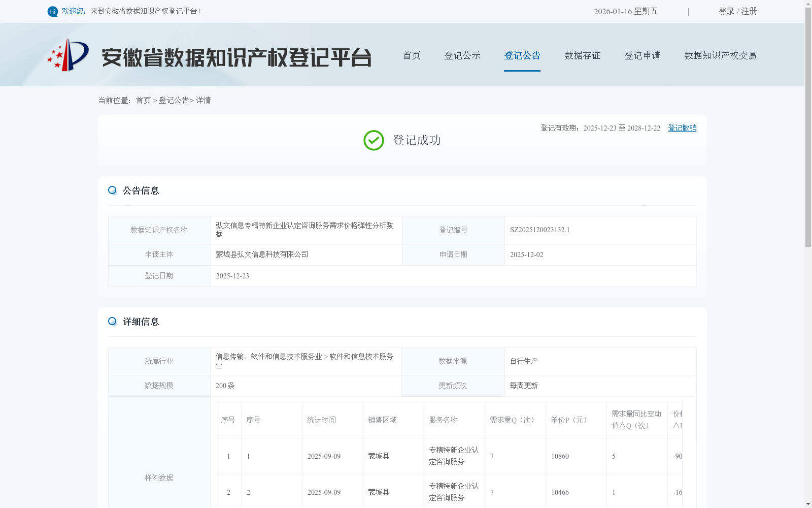
Task: Click the 样例数据 row label
Action: pyautogui.click(x=159, y=478)
